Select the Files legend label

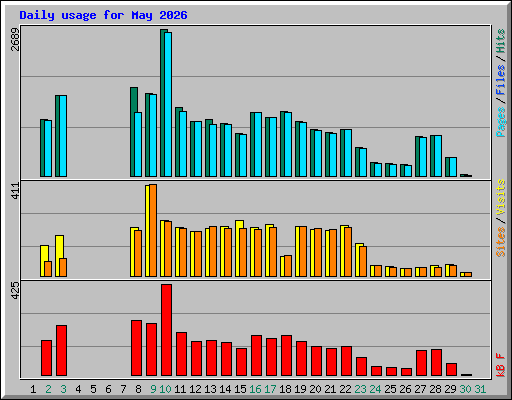point(500,80)
